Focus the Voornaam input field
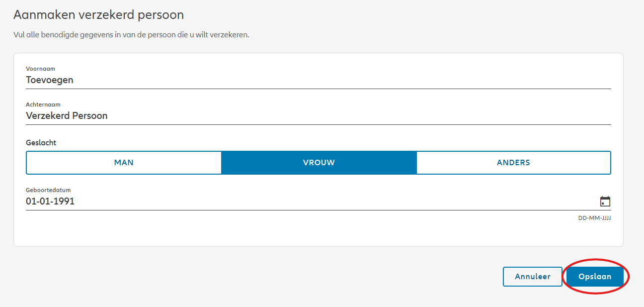 (x=318, y=80)
